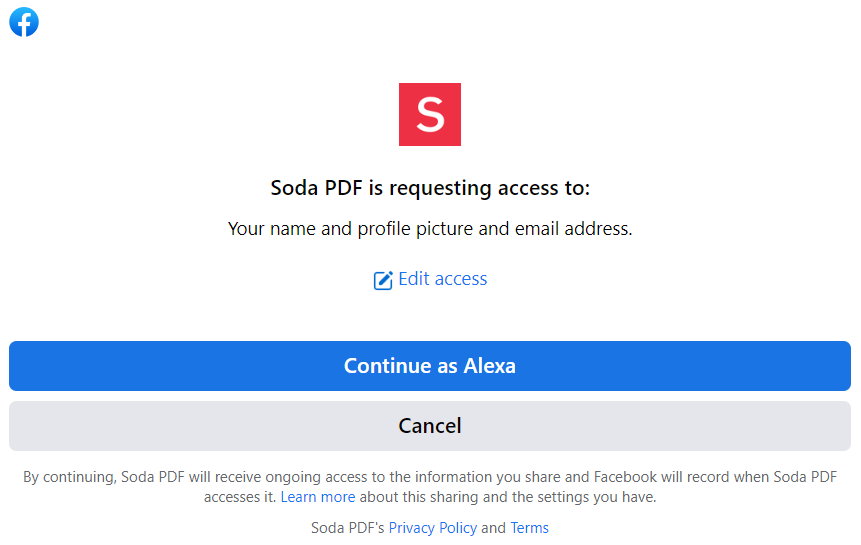
Task: Cancel the Soda PDF access request
Action: tap(430, 426)
